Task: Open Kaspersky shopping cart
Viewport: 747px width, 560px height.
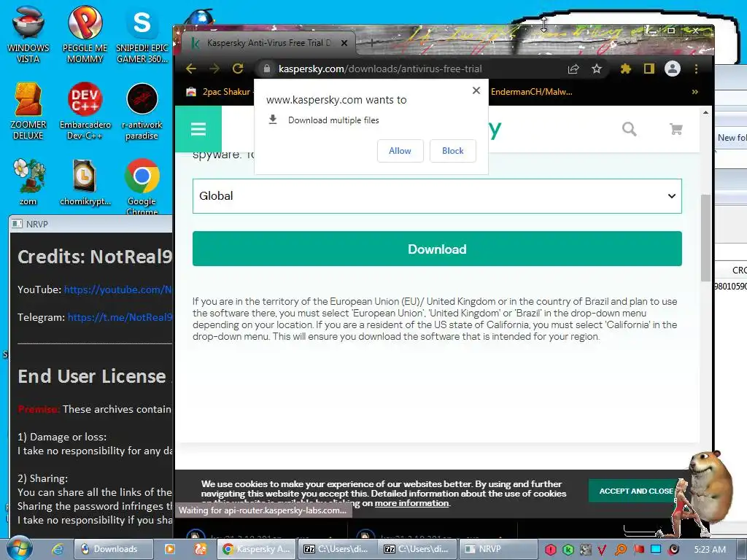Action: pos(676,128)
